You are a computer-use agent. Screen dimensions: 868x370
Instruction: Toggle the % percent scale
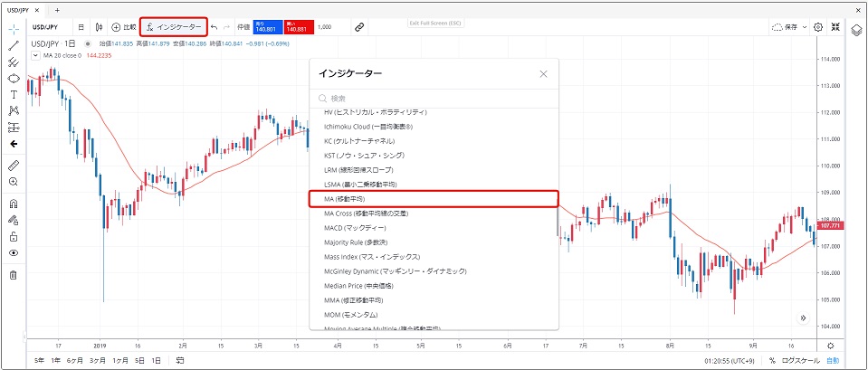(x=772, y=361)
